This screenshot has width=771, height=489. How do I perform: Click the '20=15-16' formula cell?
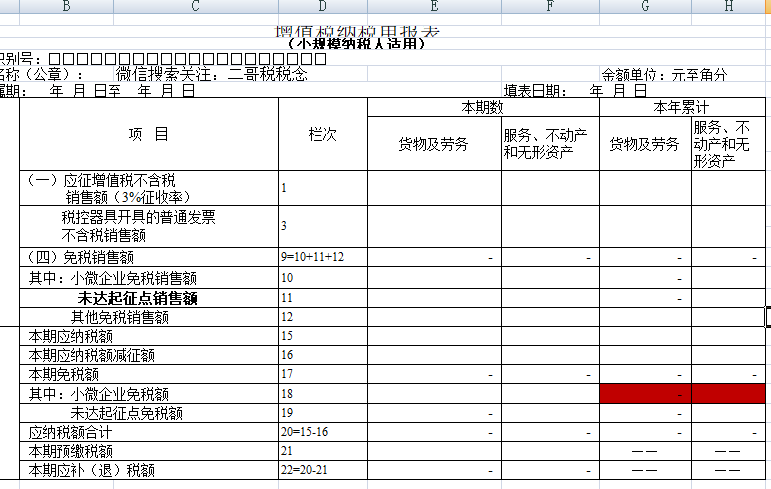click(x=323, y=432)
